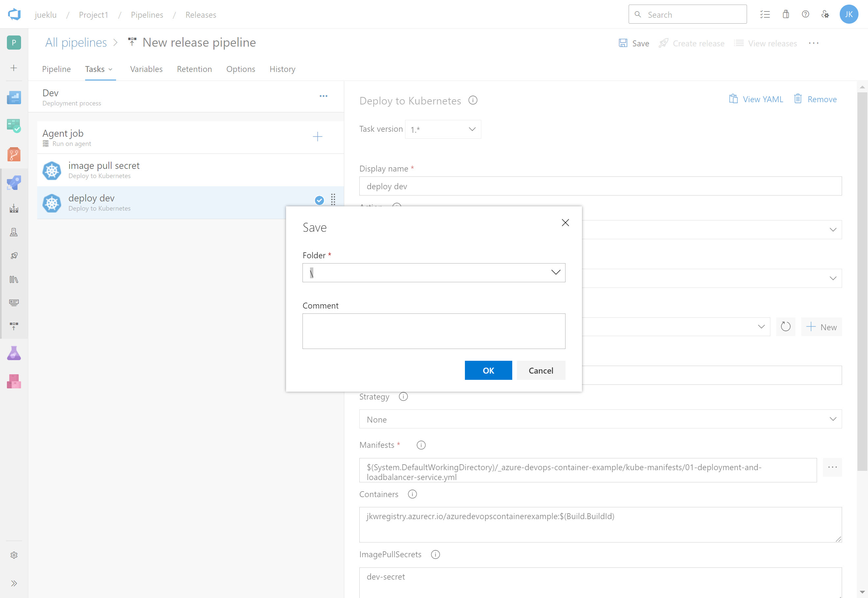Open Project settings gear icon
The image size is (868, 598).
click(x=14, y=555)
